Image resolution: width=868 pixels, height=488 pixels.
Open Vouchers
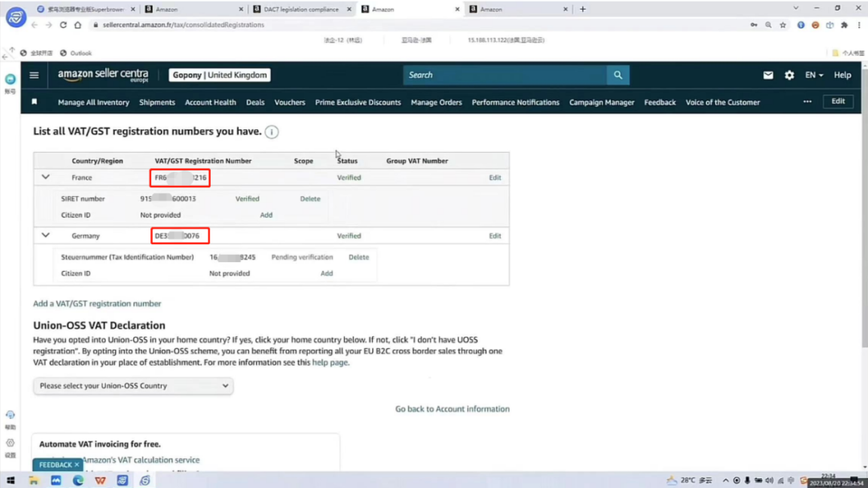(x=289, y=102)
